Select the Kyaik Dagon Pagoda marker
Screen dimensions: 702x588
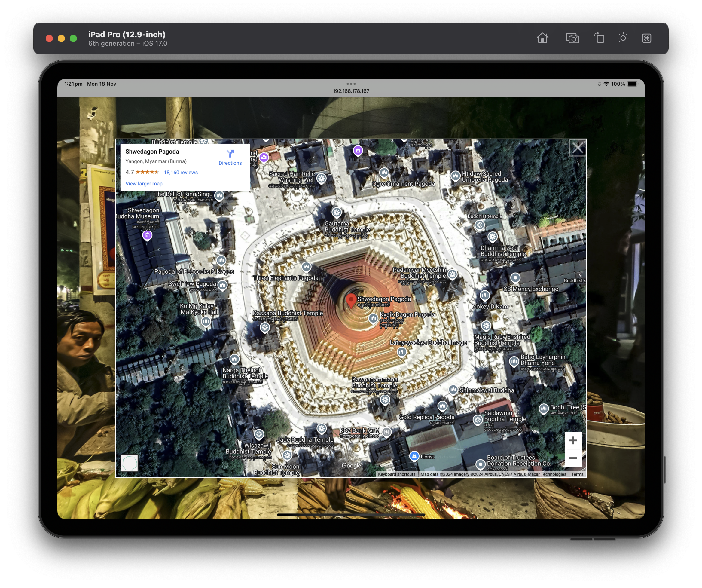[x=373, y=319]
